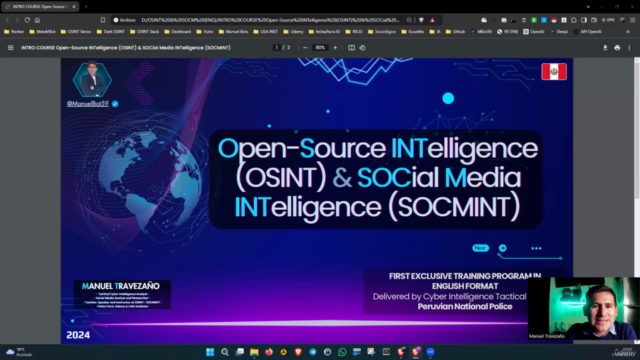
Task: Click the PDF zoom out minus button
Action: pos(305,48)
